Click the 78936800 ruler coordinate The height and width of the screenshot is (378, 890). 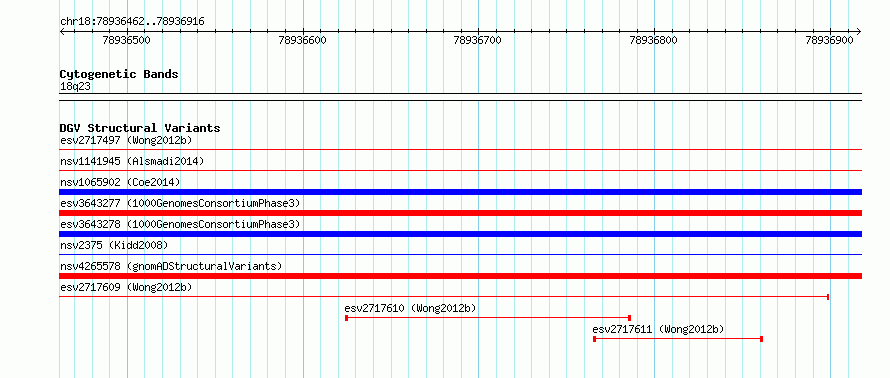tap(654, 41)
